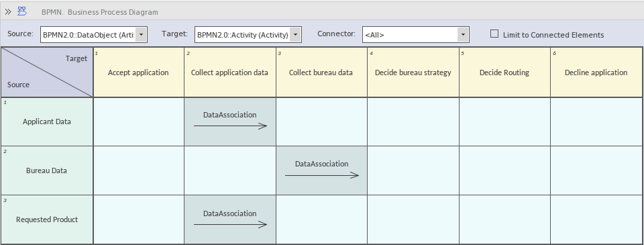
Task: Select the Collect application data column header
Action: click(230, 72)
